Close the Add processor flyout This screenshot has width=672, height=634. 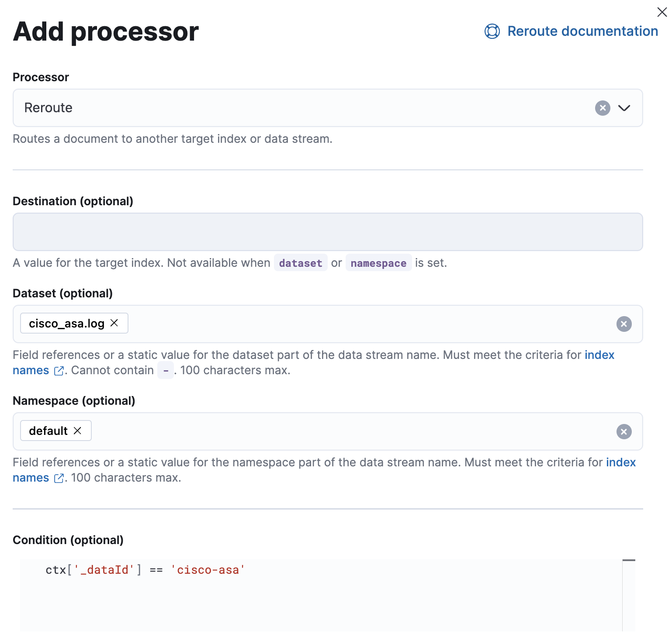click(x=662, y=12)
